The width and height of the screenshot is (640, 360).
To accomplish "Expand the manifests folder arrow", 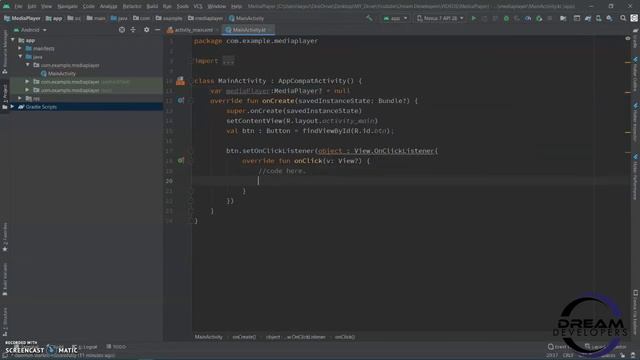I will pyautogui.click(x=20, y=48).
